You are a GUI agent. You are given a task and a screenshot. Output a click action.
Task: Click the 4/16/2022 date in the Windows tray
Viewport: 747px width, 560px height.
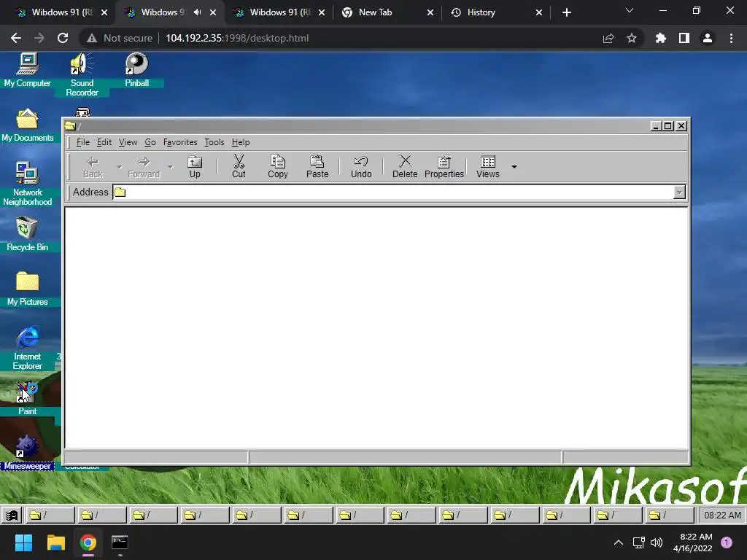pos(693,548)
